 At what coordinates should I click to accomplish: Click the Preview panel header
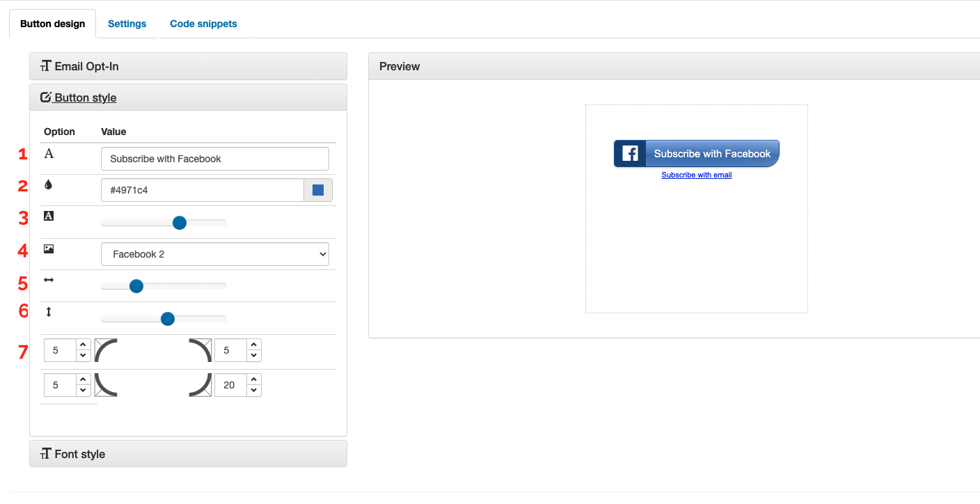[674, 66]
